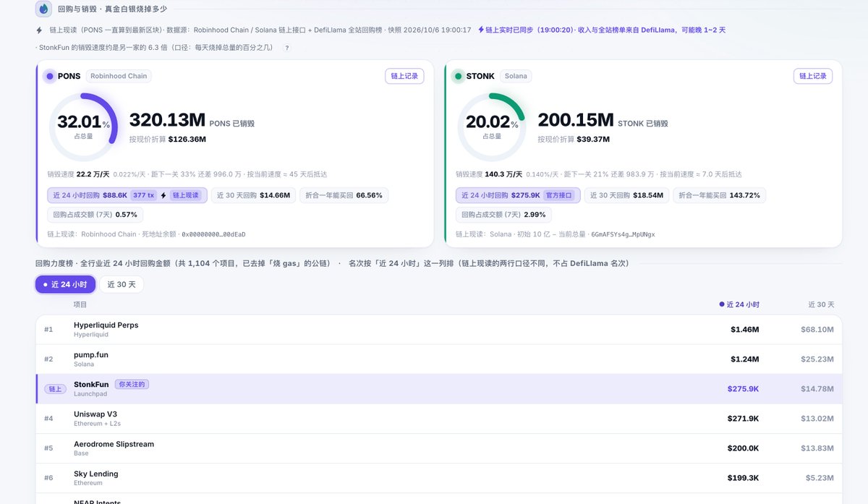Open the Aerodrome Slipstream row
This screenshot has height=504, width=868.
[x=439, y=448]
